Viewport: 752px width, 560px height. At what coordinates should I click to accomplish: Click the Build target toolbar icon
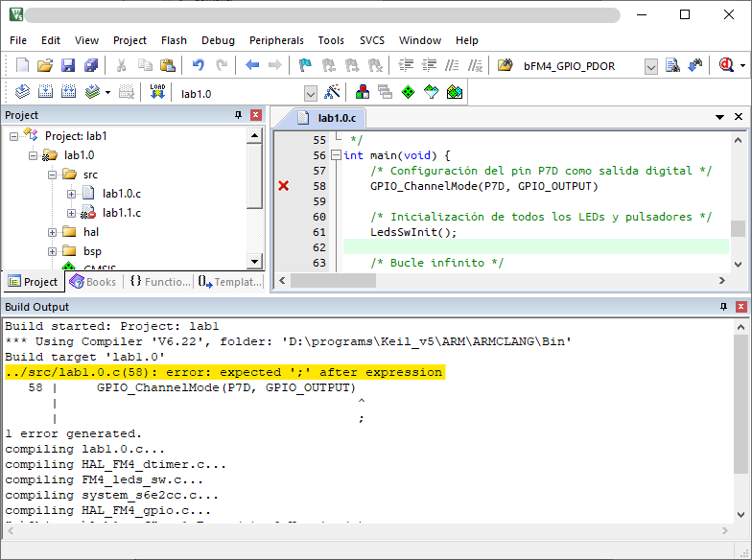coord(44,93)
